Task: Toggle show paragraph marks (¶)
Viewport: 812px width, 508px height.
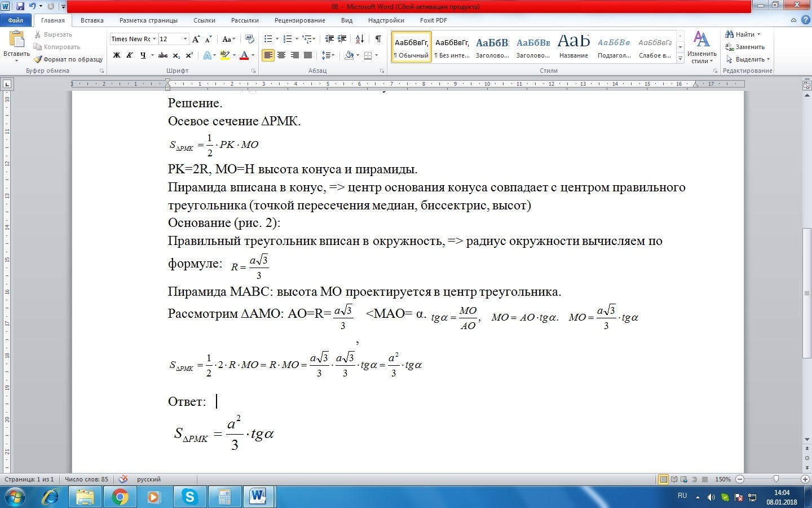Action: coord(378,39)
